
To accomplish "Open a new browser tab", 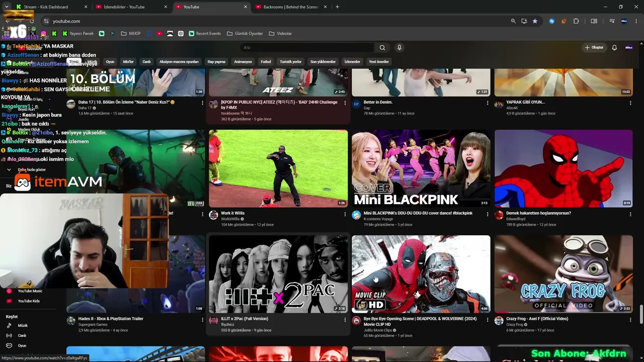I will click(x=337, y=7).
